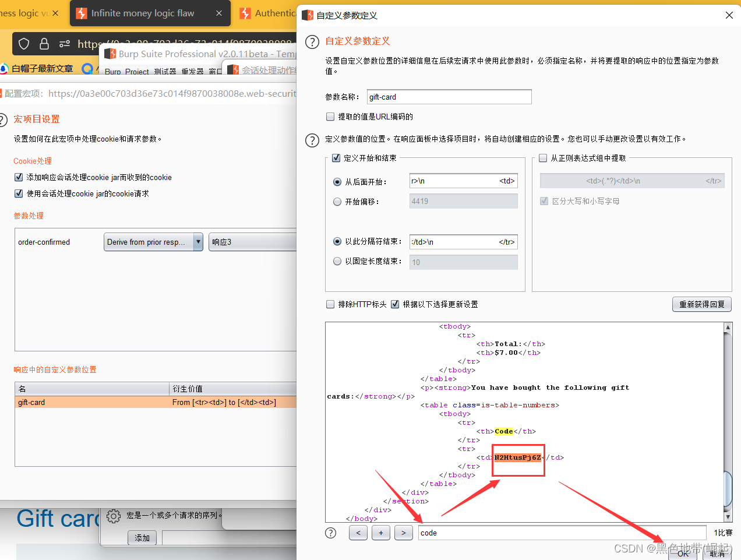The image size is (741, 560).
Task: Click the previous match '<' button
Action: pyautogui.click(x=358, y=533)
